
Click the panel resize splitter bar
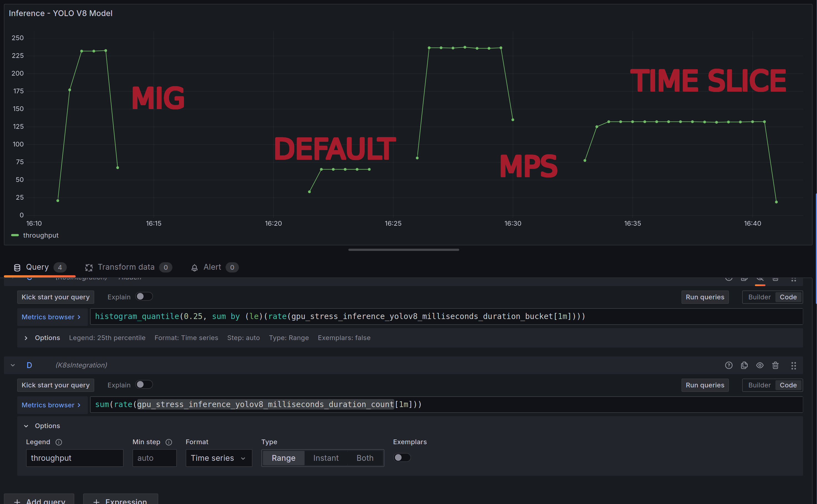coord(404,250)
